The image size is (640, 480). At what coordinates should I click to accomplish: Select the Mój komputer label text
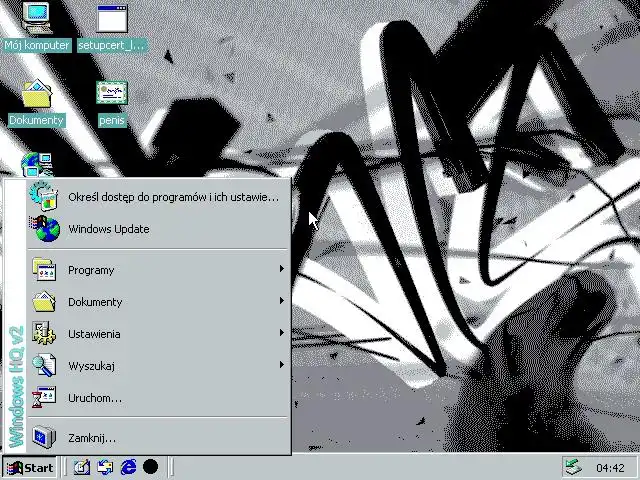tap(37, 45)
